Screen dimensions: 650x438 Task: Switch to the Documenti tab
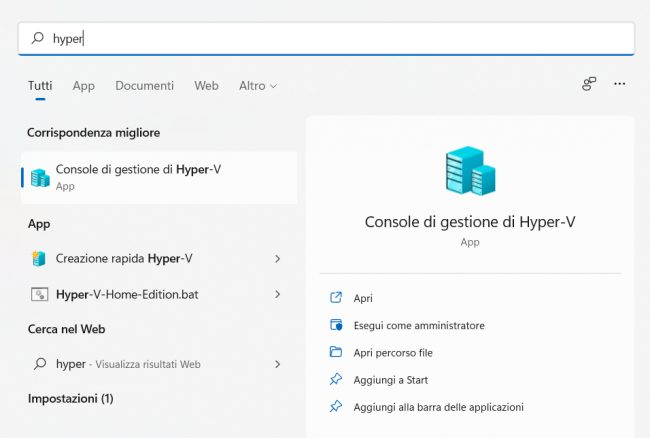145,86
